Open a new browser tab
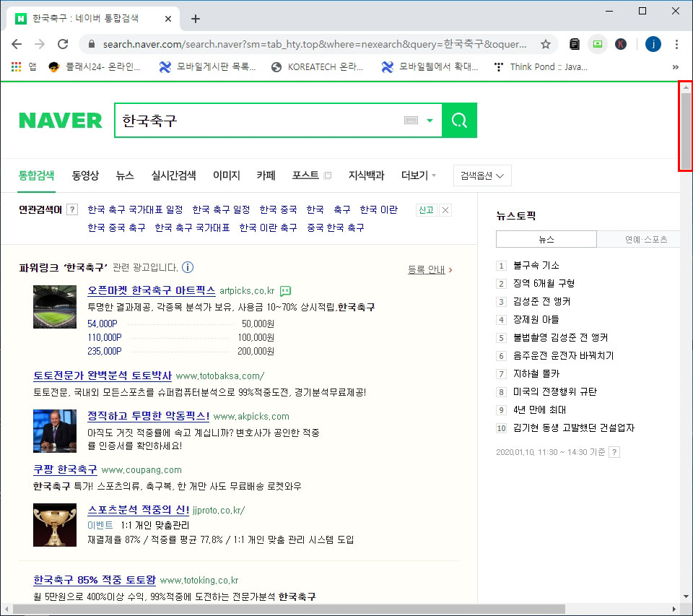This screenshot has height=616, width=693. 196,19
